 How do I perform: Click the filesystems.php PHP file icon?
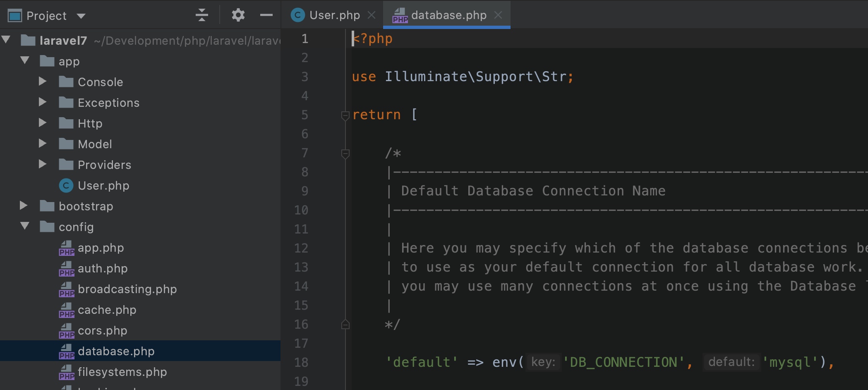pos(67,372)
